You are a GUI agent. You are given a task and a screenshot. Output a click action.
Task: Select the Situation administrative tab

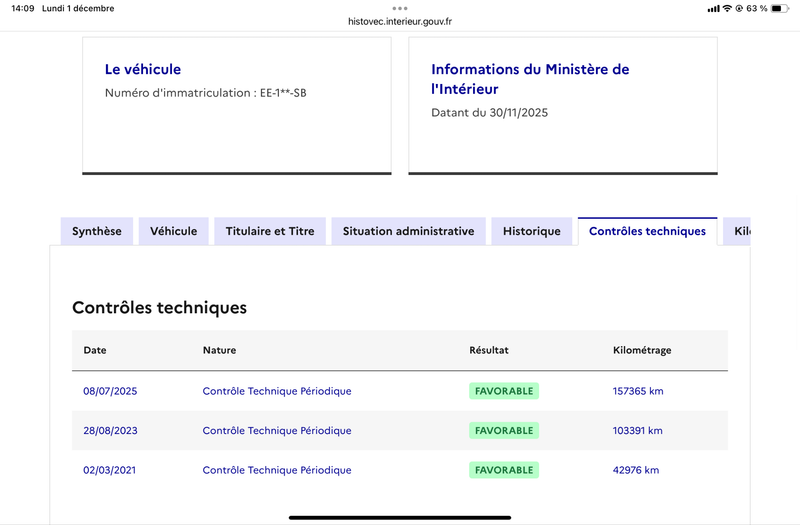(x=408, y=231)
